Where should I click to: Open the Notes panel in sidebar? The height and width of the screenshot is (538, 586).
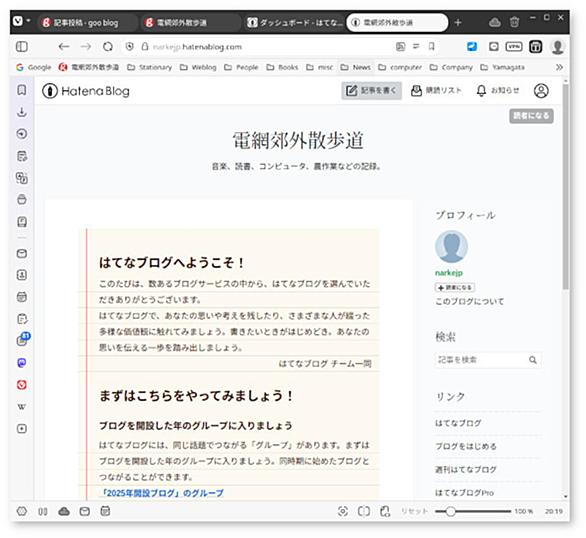point(22,156)
